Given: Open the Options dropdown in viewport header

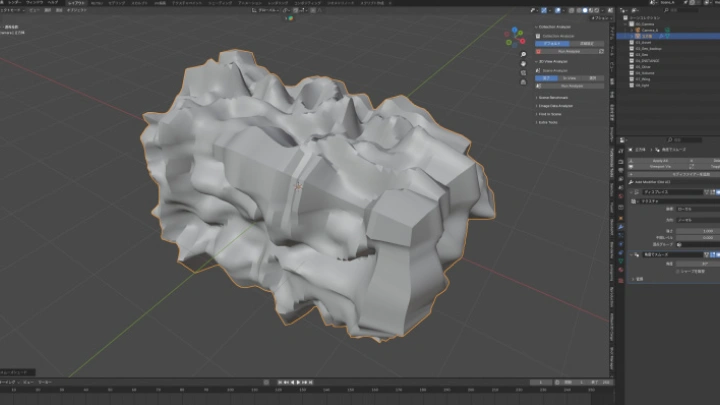Looking at the screenshot, I should pyautogui.click(x=601, y=18).
